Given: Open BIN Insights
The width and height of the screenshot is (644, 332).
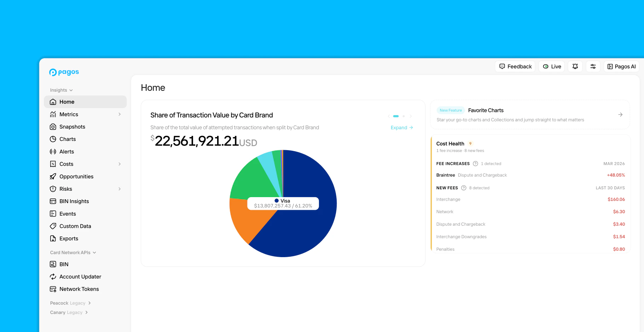Looking at the screenshot, I should point(74,201).
